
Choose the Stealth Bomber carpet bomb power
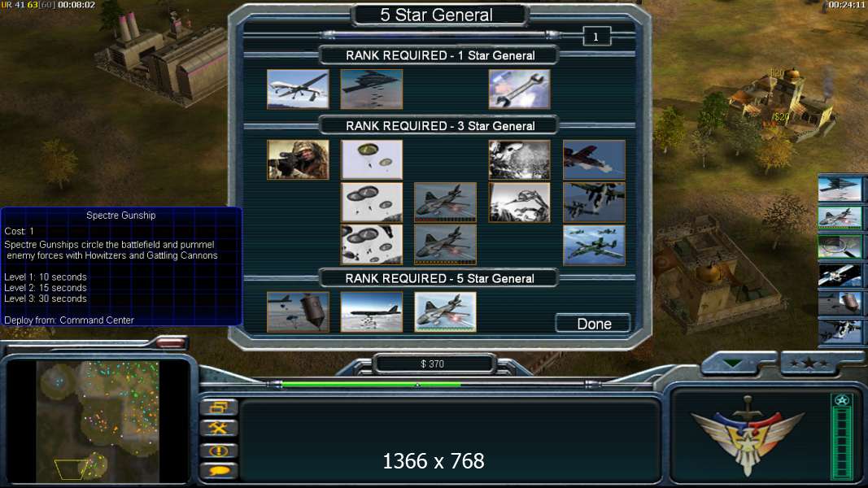pyautogui.click(x=372, y=89)
